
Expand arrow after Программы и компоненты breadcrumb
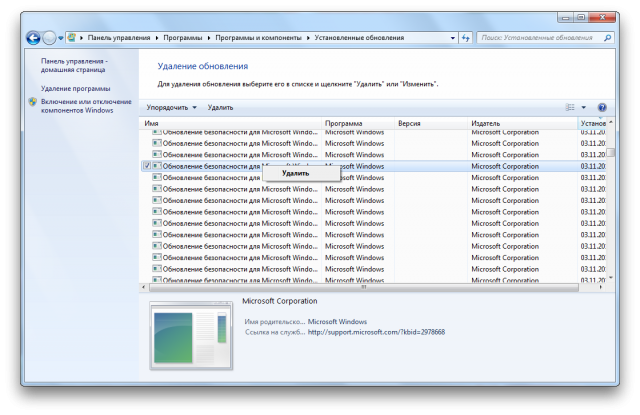coord(308,38)
